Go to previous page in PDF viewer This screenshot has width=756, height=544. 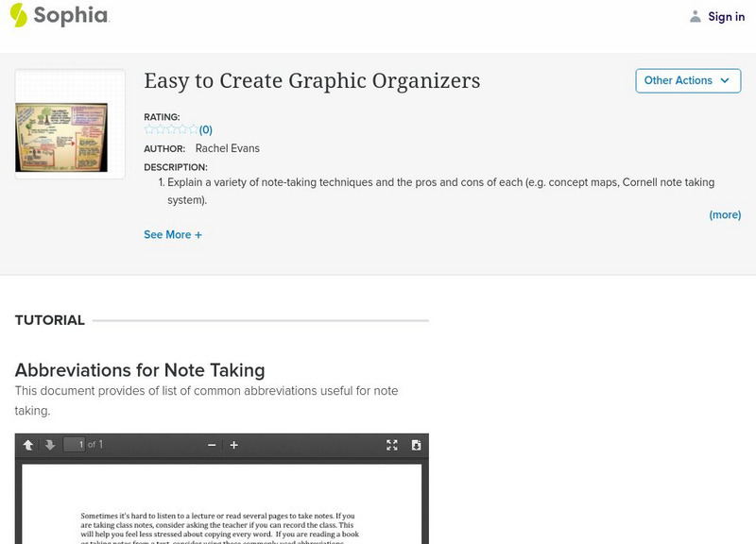click(x=28, y=445)
